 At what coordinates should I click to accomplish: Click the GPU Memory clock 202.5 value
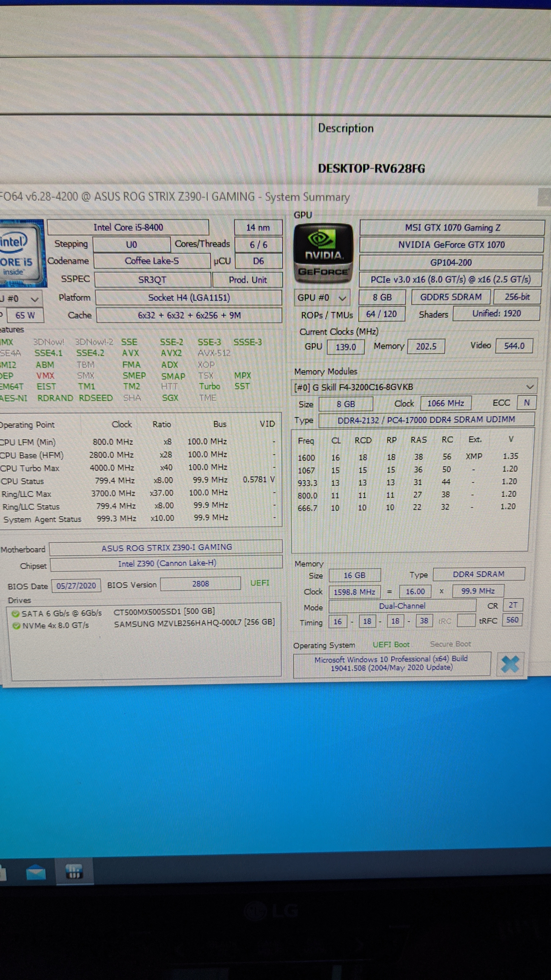coord(426,347)
